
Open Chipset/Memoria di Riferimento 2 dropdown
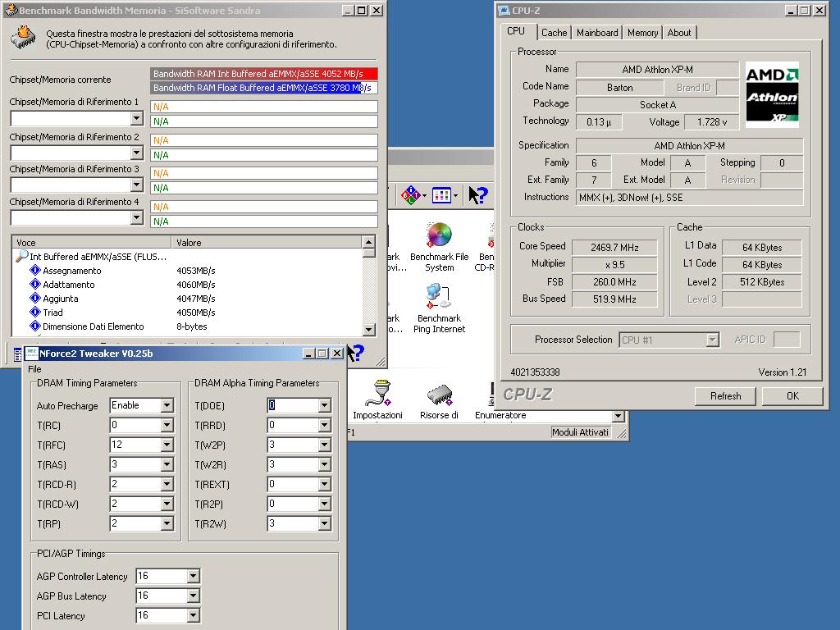[137, 153]
